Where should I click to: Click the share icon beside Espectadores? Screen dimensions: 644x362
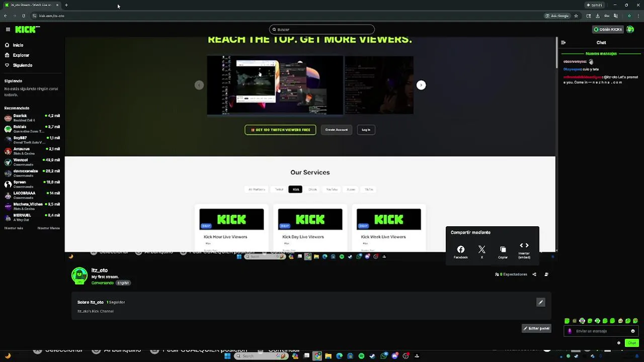[x=534, y=275]
